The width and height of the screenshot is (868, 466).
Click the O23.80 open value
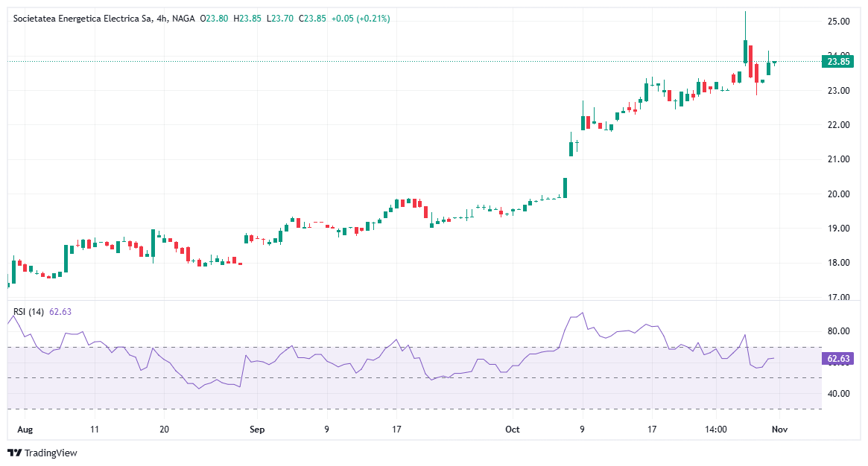216,19
